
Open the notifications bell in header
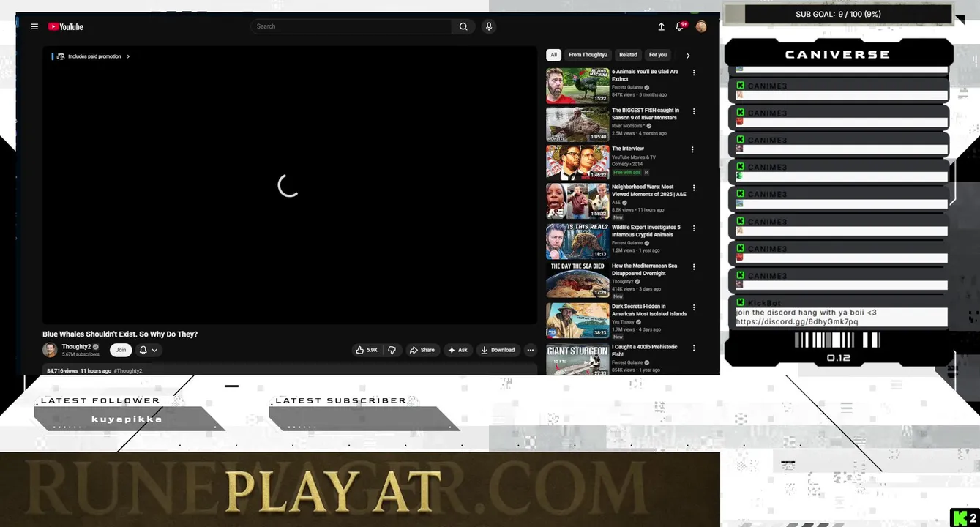point(680,26)
